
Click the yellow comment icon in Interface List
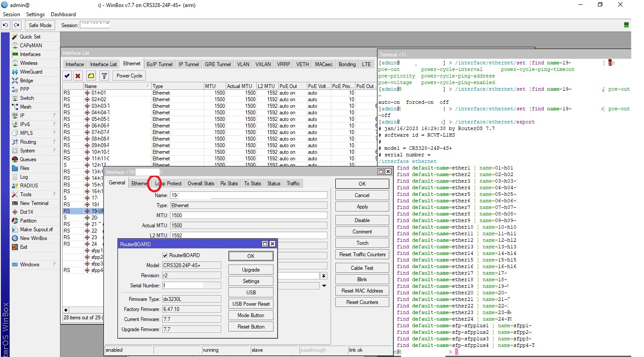point(91,76)
